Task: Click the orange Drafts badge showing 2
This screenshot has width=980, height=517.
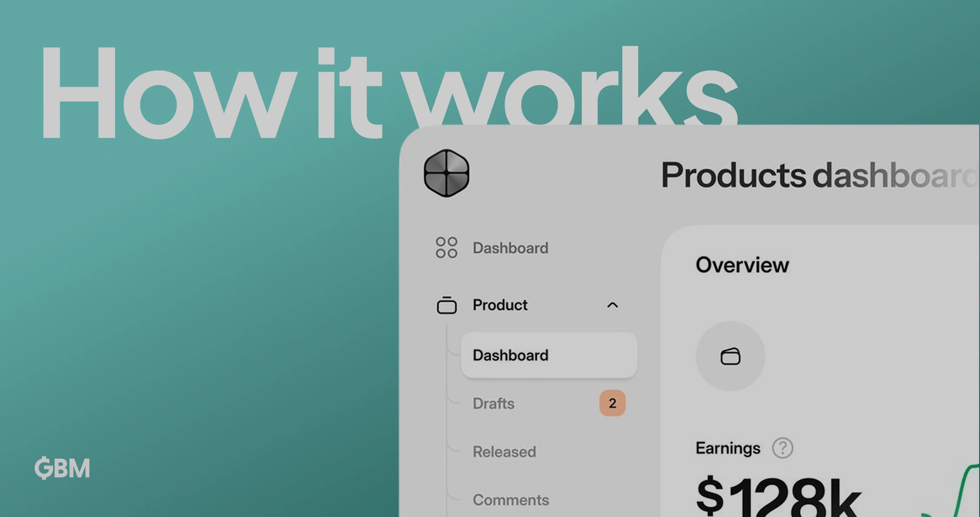Action: pyautogui.click(x=612, y=403)
